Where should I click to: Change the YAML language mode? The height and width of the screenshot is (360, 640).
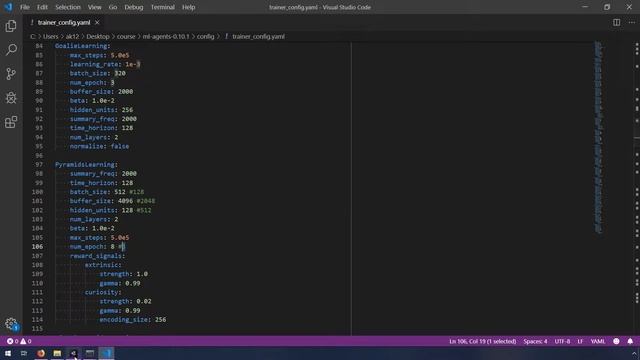(x=598, y=341)
